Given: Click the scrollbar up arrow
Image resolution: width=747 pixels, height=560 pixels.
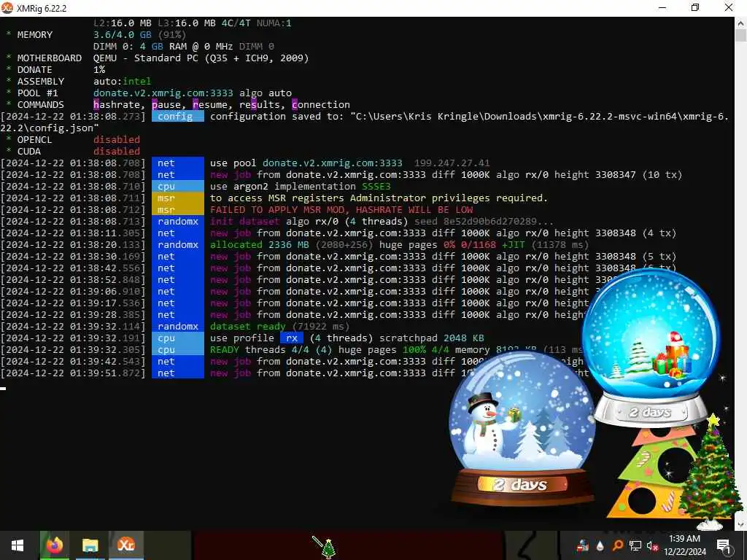Looking at the screenshot, I should [x=741, y=23].
